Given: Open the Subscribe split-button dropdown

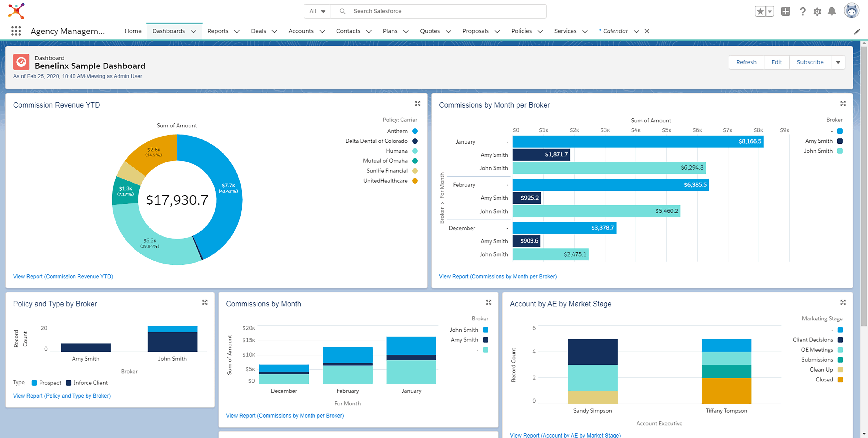Looking at the screenshot, I should tap(838, 62).
